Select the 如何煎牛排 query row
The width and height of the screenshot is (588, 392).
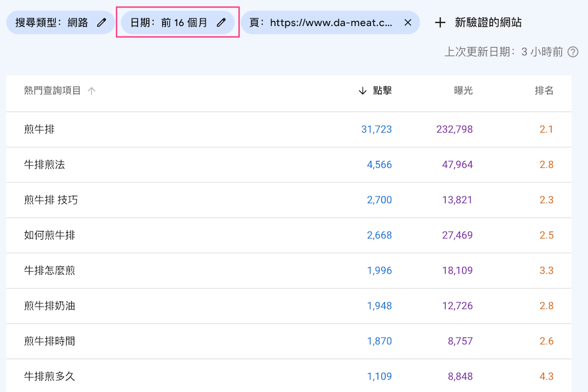pos(50,235)
